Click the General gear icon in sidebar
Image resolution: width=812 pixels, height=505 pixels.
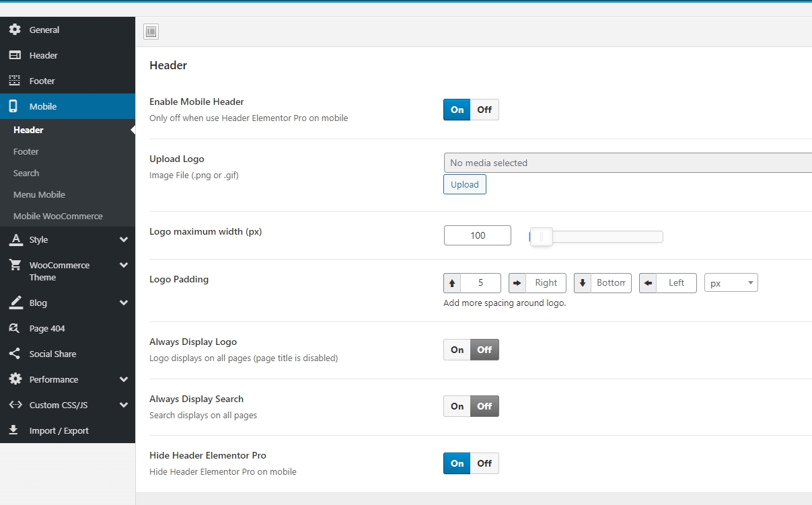click(15, 30)
